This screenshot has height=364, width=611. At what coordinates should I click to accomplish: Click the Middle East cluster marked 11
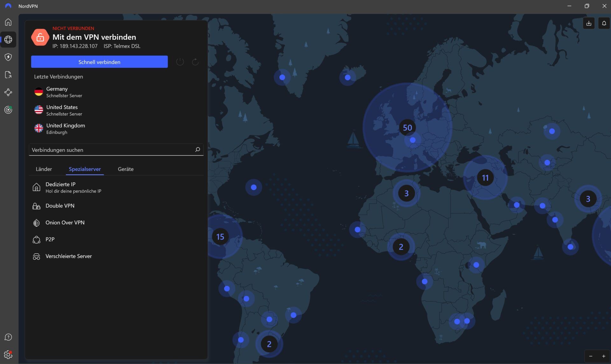(x=485, y=178)
